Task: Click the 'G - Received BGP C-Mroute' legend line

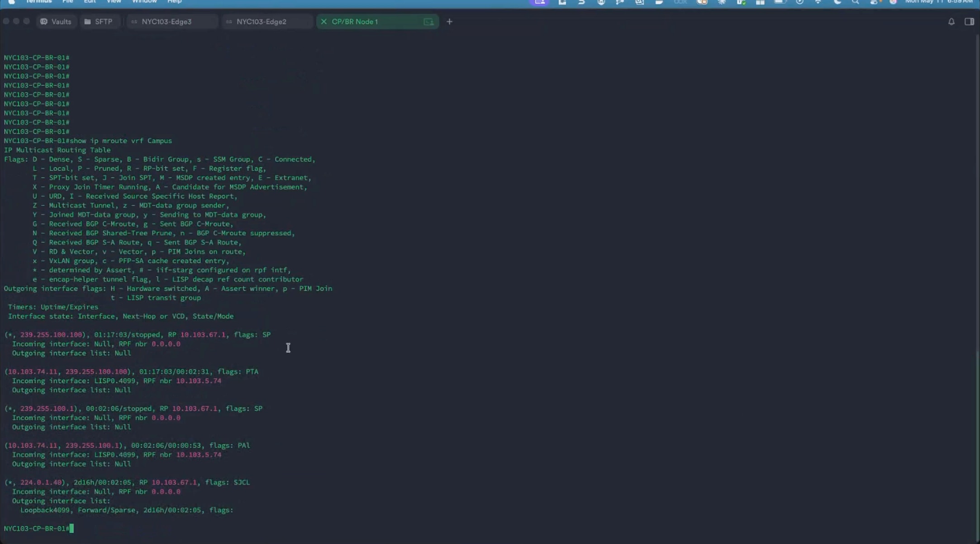Action: [x=133, y=224]
